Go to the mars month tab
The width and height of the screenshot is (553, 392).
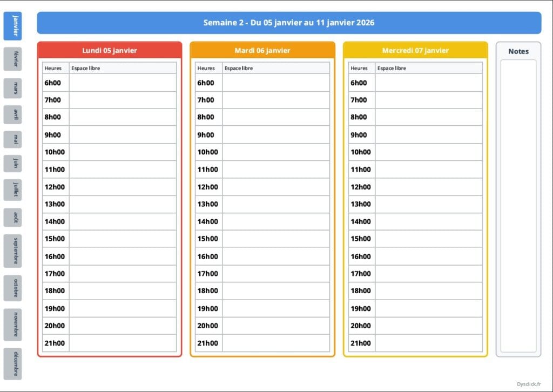13,88
